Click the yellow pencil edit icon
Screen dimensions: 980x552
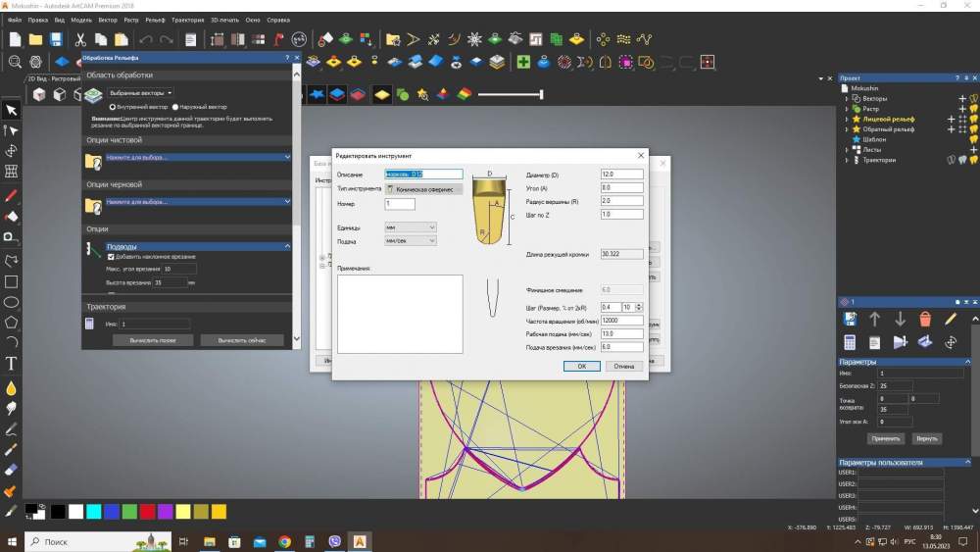pyautogui.click(x=950, y=319)
